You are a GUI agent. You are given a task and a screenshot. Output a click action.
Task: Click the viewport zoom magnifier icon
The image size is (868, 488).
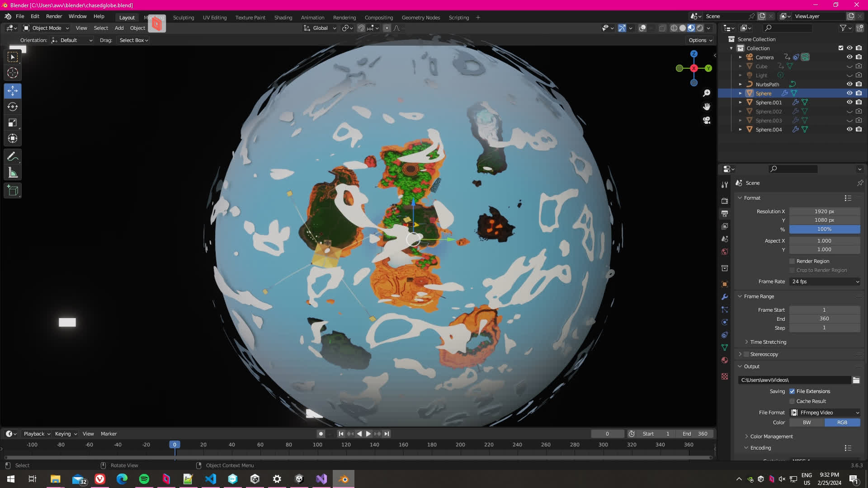tap(707, 93)
